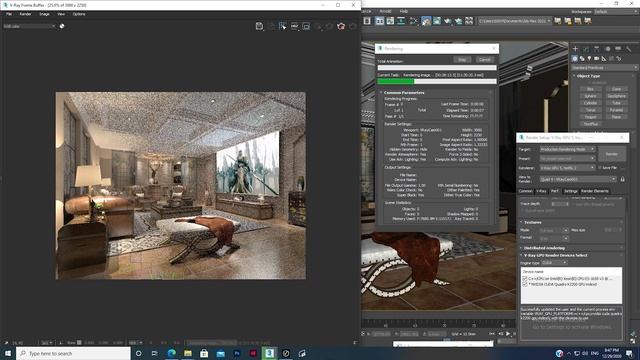640x360 pixels.
Task: Click the last project folder icon after path field
Action: point(588,20)
